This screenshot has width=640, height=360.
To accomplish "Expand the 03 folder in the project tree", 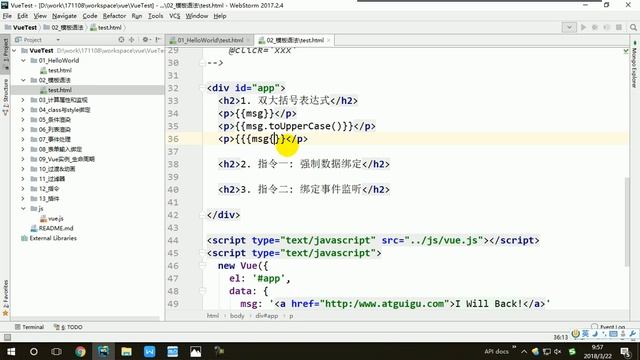I will pos(23,100).
